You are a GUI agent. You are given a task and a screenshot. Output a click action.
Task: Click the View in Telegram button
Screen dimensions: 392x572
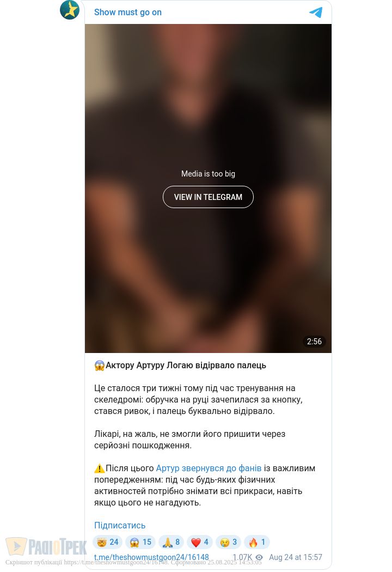[208, 197]
